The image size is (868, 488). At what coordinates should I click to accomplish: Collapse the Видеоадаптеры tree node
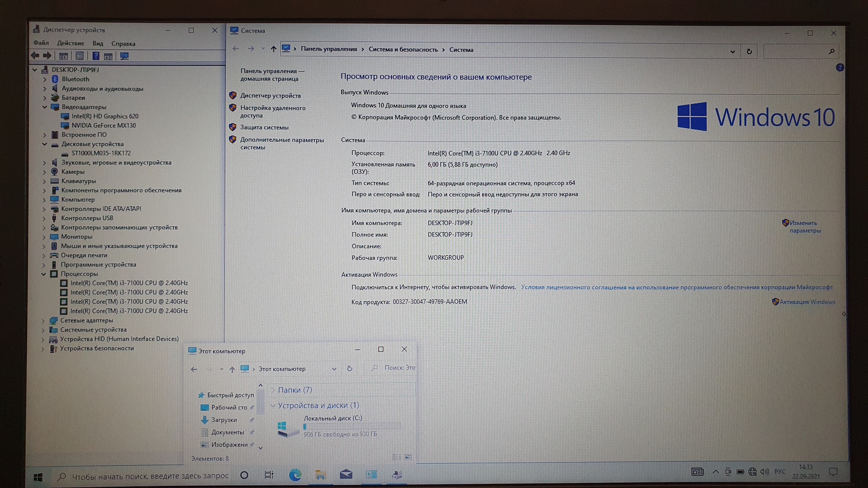point(45,107)
